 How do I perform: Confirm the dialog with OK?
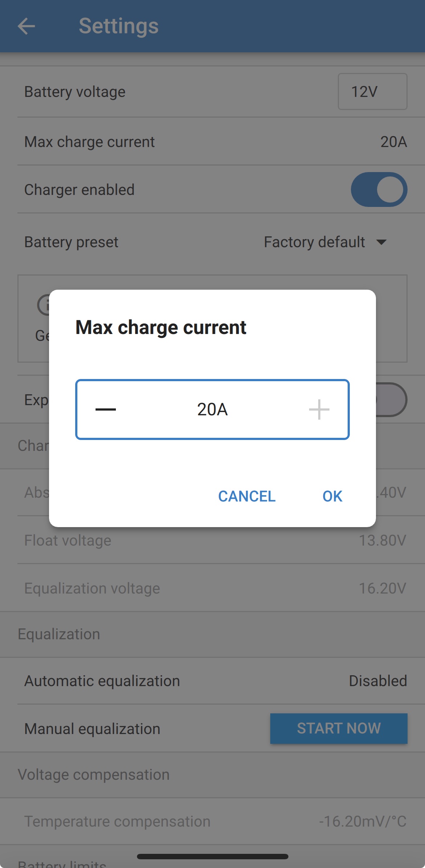click(332, 496)
